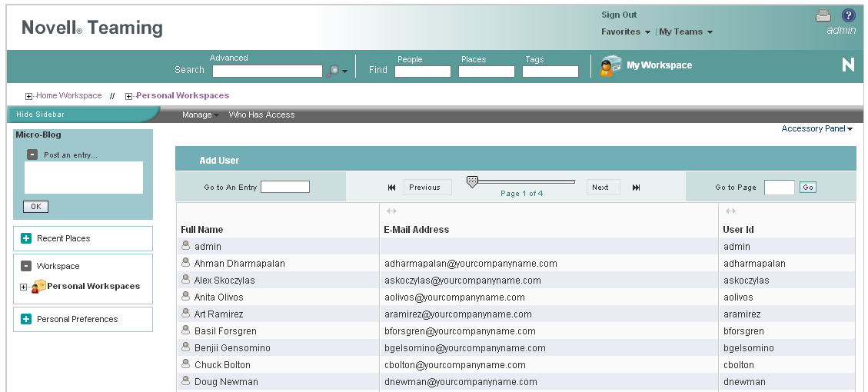Click User Id column header
This screenshot has height=392, width=868.
pyautogui.click(x=739, y=230)
